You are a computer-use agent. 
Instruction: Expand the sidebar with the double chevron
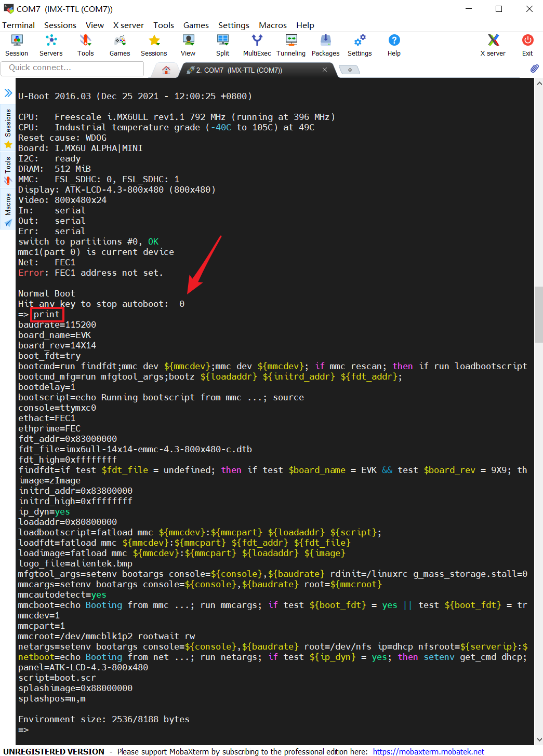pos(8,93)
